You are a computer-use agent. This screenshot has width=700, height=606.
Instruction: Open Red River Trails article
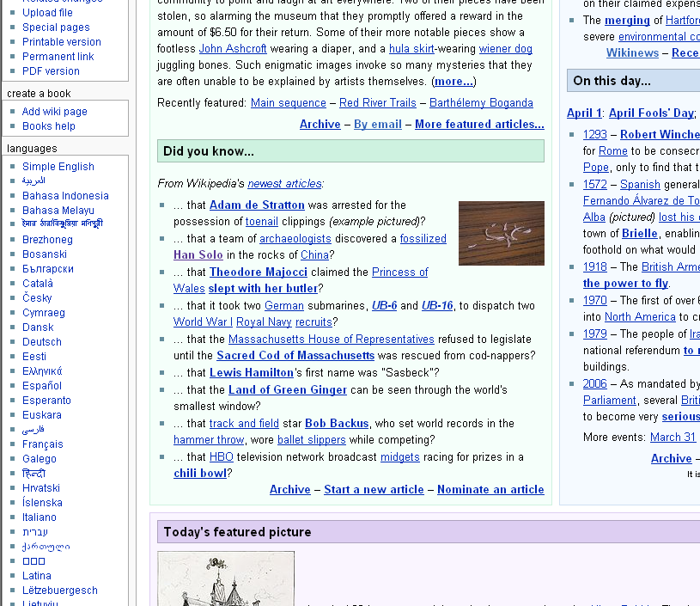pyautogui.click(x=378, y=103)
